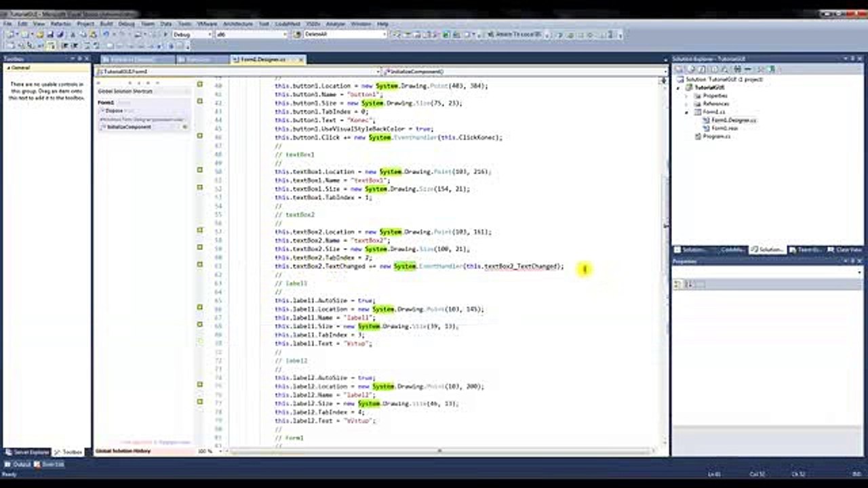The image size is (868, 488).
Task: Click the Open File toolbar icon
Action: coord(41,34)
